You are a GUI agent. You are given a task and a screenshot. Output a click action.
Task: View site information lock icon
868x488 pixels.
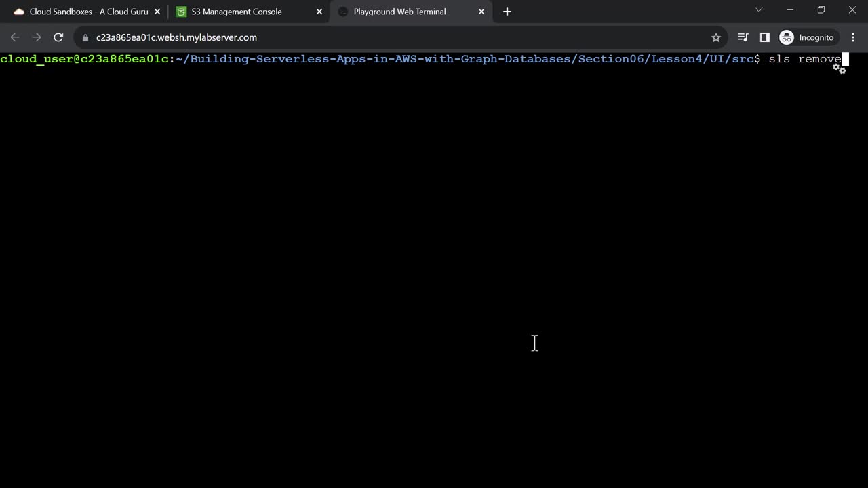coord(85,37)
